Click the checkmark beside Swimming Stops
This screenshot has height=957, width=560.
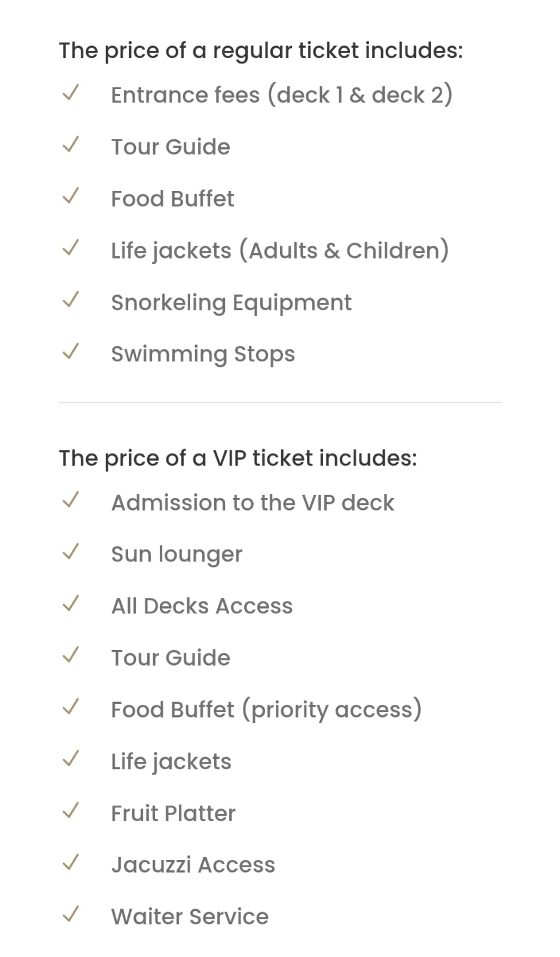click(x=71, y=352)
